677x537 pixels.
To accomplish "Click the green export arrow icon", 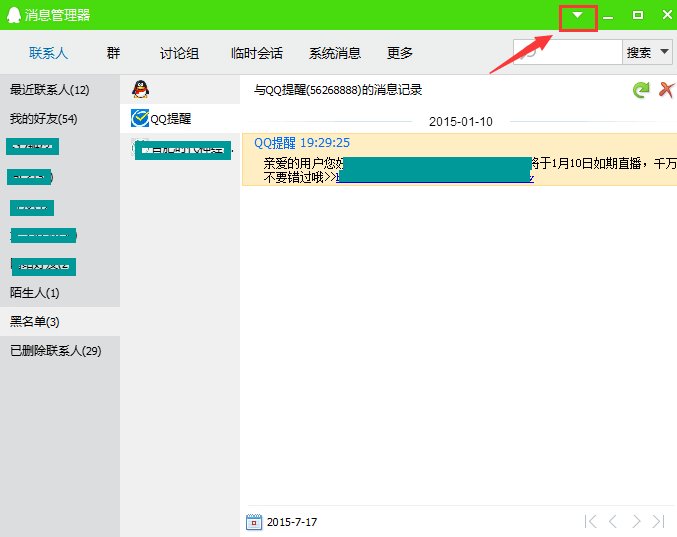I will click(641, 90).
